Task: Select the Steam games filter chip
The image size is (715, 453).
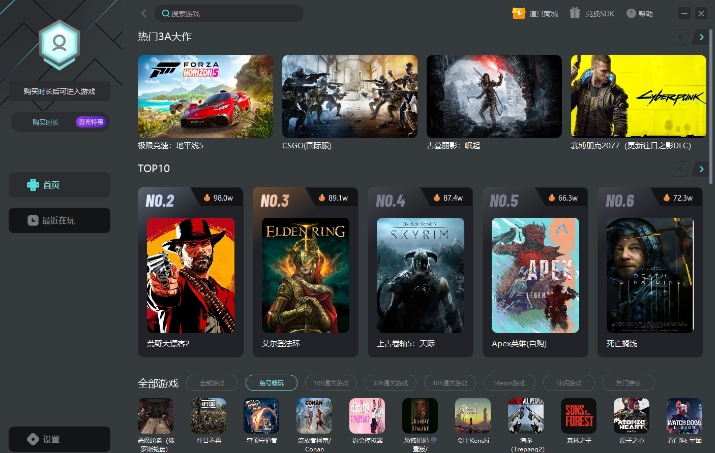Action: click(509, 383)
